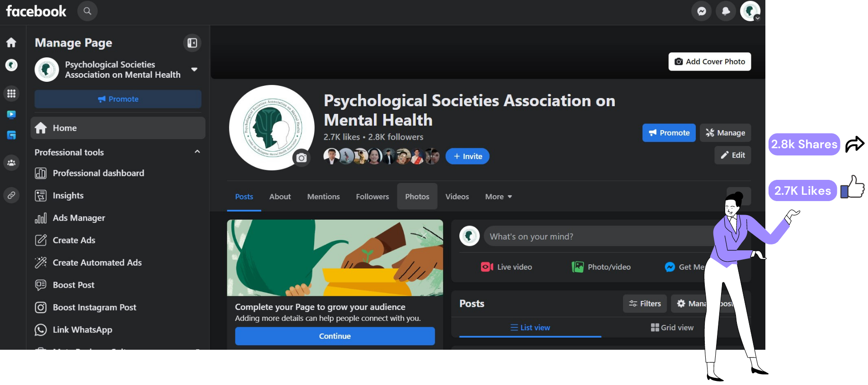Open the Videos tab

[x=457, y=197]
